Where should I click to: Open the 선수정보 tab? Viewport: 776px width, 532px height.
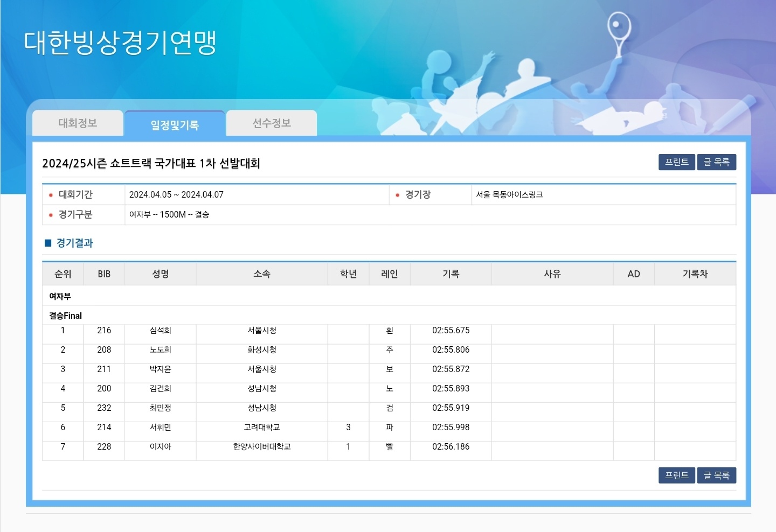tap(272, 123)
